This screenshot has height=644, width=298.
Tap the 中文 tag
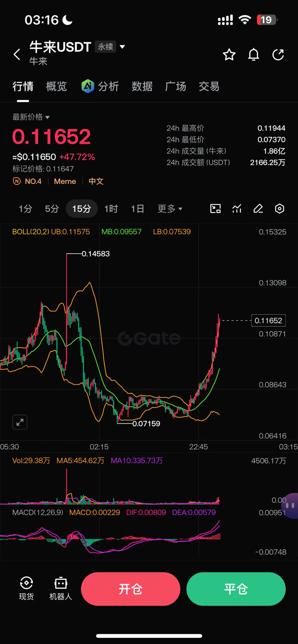pyautogui.click(x=96, y=181)
